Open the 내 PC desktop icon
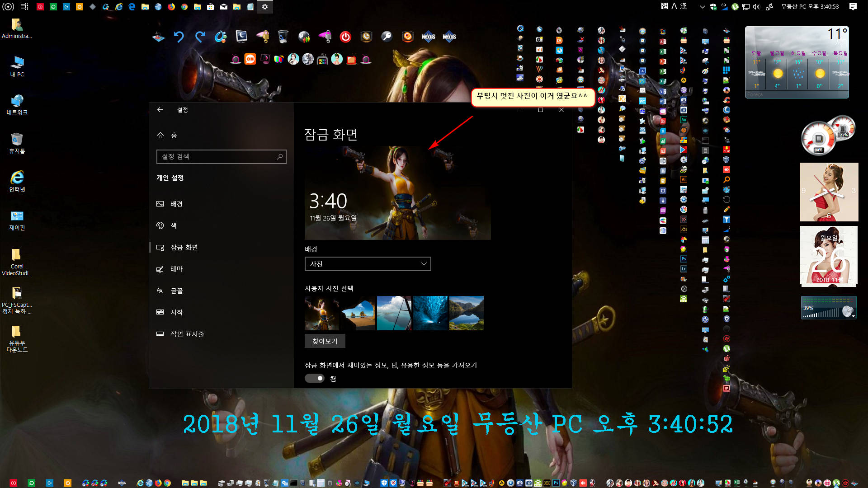This screenshot has width=868, height=488. 17,66
